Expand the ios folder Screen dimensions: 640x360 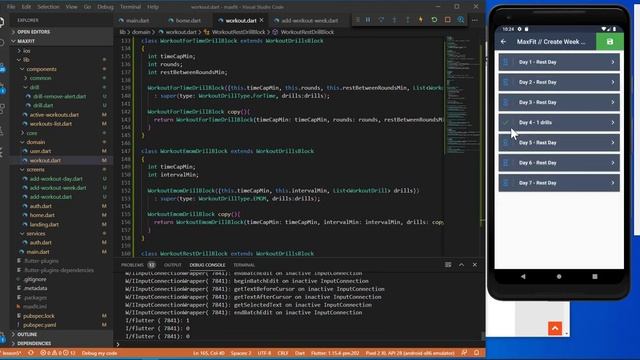27,51
